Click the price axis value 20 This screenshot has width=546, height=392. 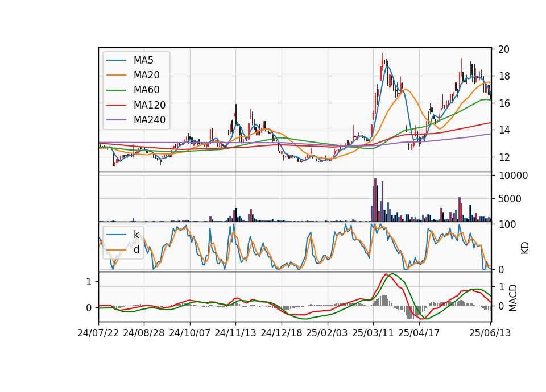point(504,49)
